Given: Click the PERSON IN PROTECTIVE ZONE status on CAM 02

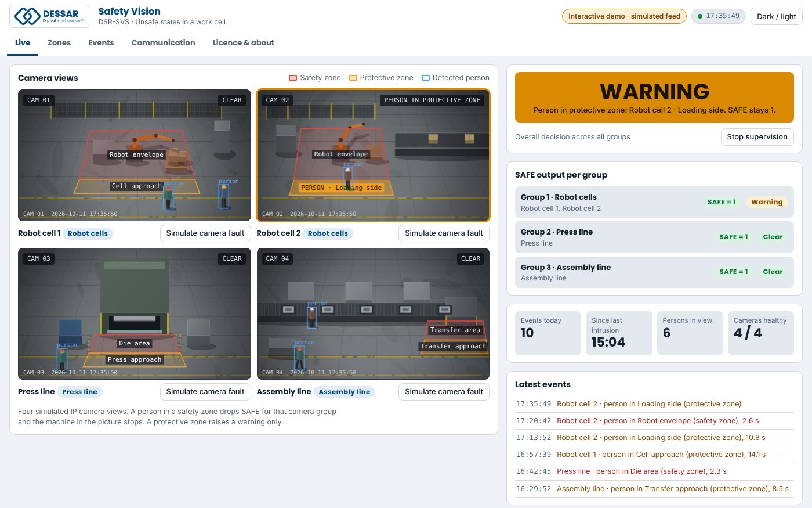Looking at the screenshot, I should pyautogui.click(x=432, y=100).
